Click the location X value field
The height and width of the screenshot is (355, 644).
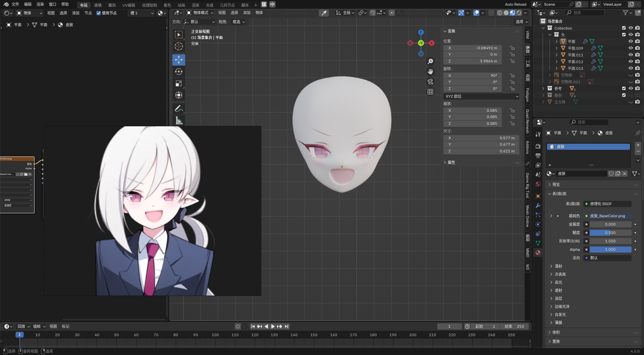point(472,48)
